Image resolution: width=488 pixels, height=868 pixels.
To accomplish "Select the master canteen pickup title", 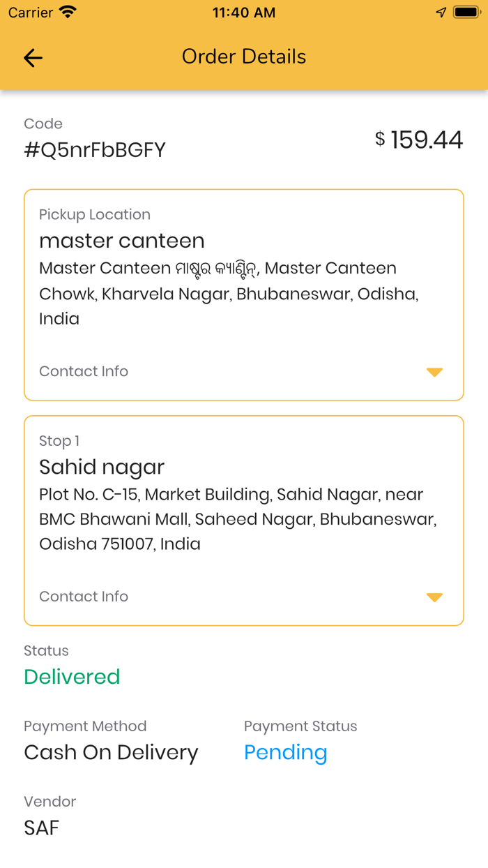I will [x=122, y=241].
